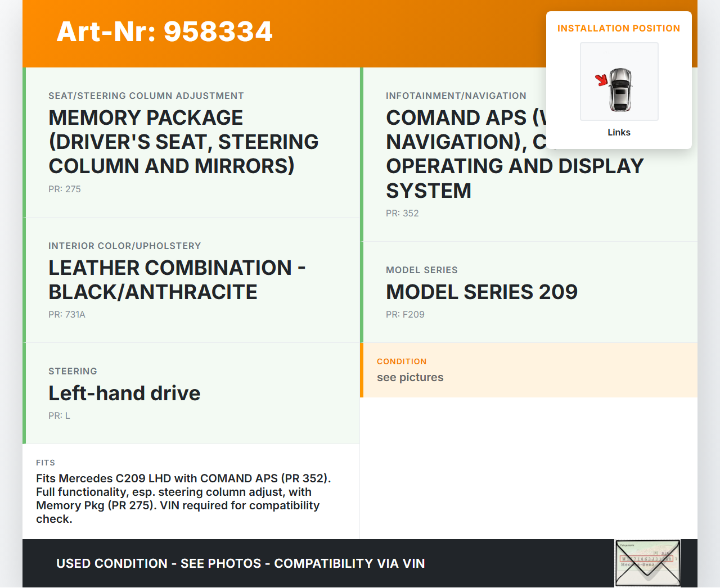Select the 'Left-hand drive' steering entry

(x=124, y=393)
